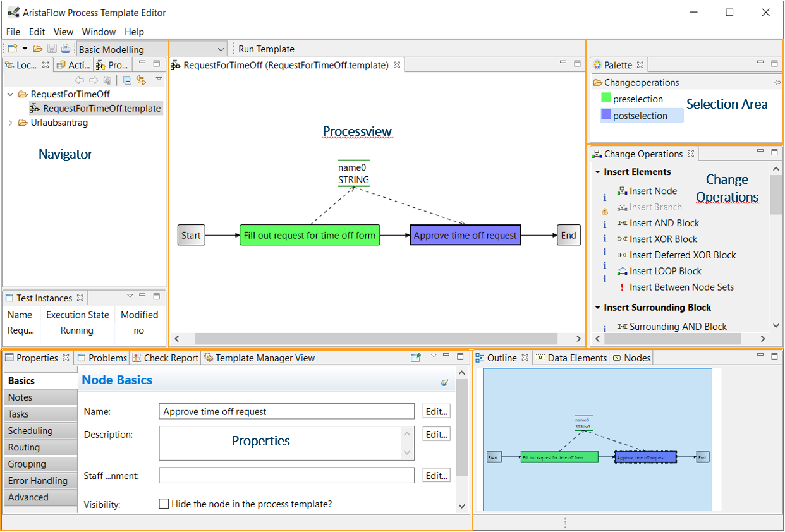Click the Approve time off request node
The height and width of the screenshot is (532, 785).
[465, 236]
